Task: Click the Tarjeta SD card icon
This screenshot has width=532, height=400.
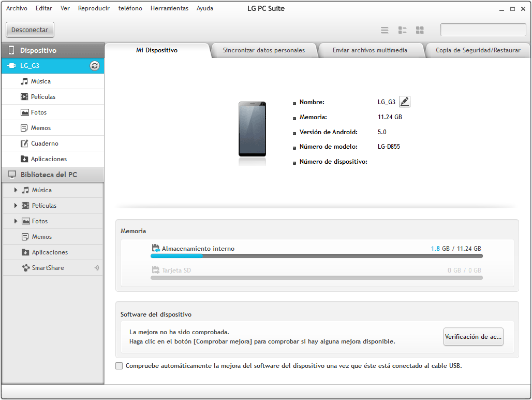Action: point(156,270)
